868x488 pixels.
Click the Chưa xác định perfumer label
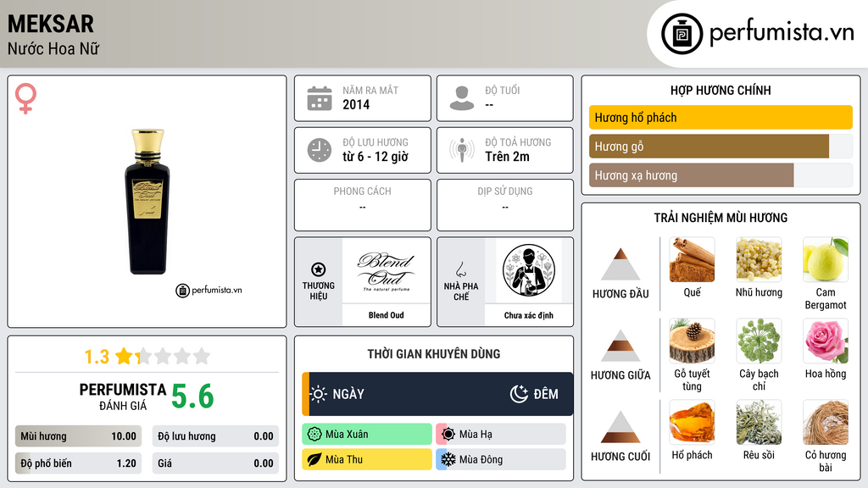coord(529,315)
